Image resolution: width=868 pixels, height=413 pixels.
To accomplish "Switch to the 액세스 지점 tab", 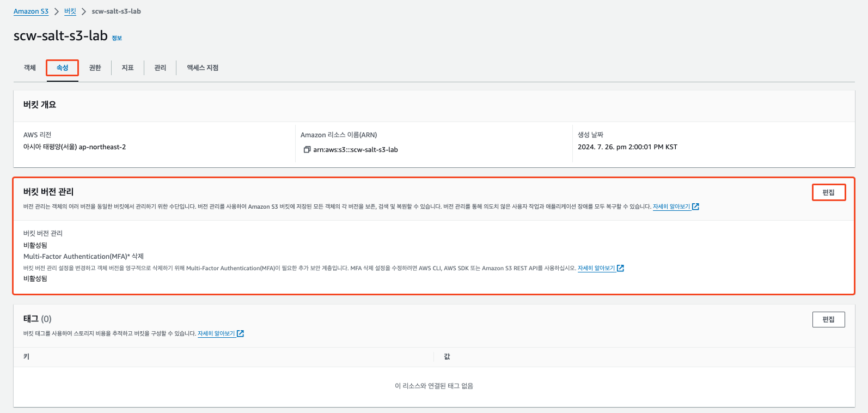I will point(203,68).
